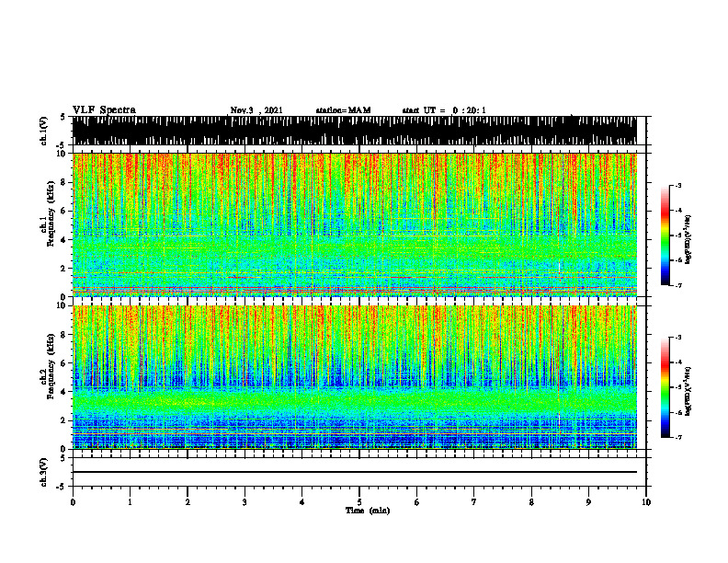Click the time axis tick label 4
728x563 pixels.
click(x=301, y=502)
